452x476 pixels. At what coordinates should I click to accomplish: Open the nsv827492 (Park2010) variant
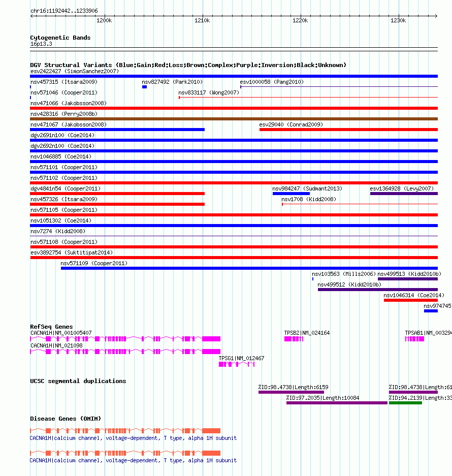(172, 82)
